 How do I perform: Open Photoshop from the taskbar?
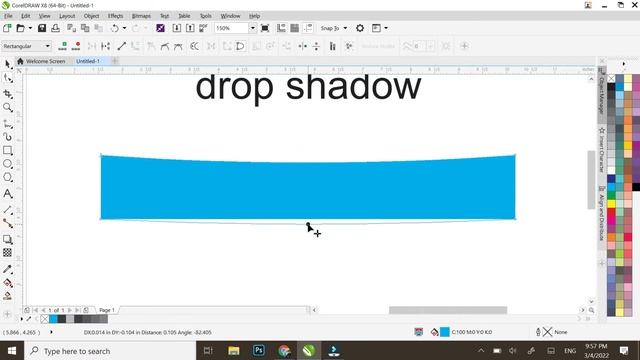pyautogui.click(x=259, y=351)
